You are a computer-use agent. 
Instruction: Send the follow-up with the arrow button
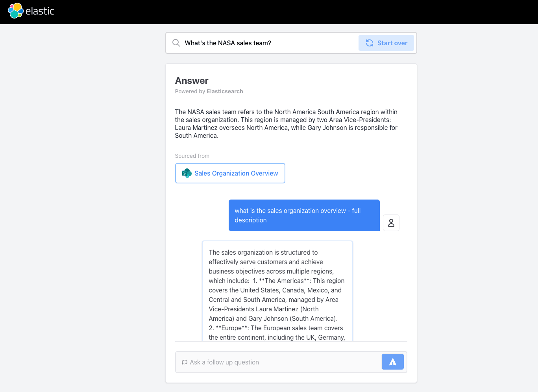392,362
